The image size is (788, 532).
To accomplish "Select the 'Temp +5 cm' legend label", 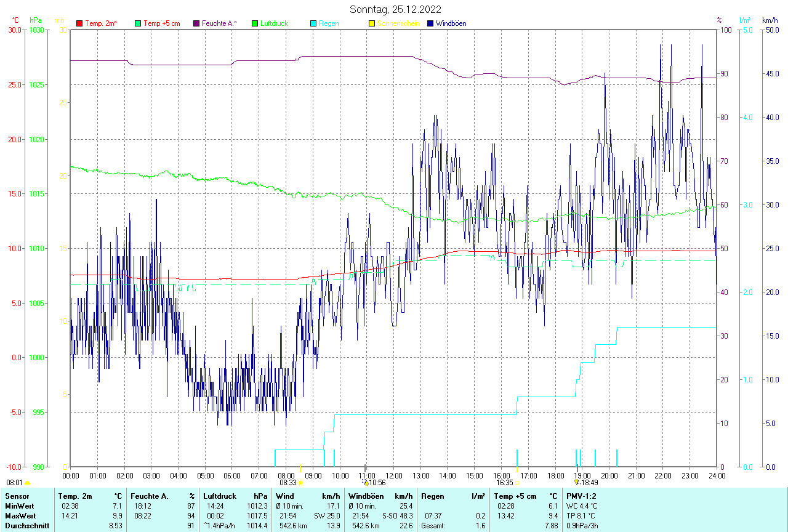I will click(x=162, y=23).
